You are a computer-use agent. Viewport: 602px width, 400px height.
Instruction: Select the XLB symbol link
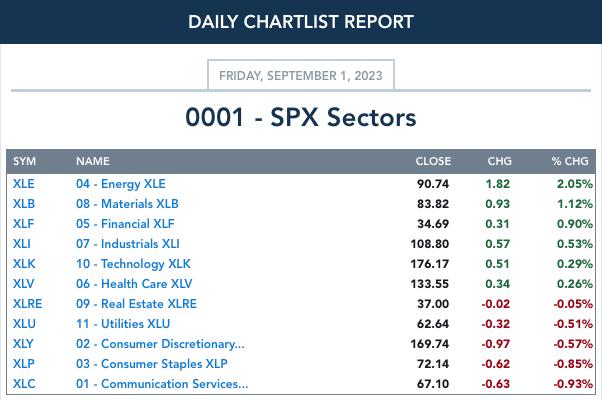click(x=24, y=204)
